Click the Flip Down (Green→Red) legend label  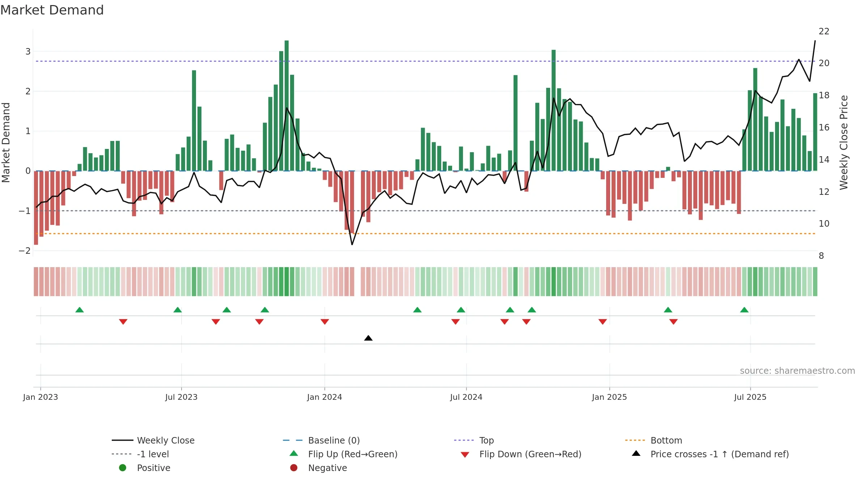tap(530, 454)
